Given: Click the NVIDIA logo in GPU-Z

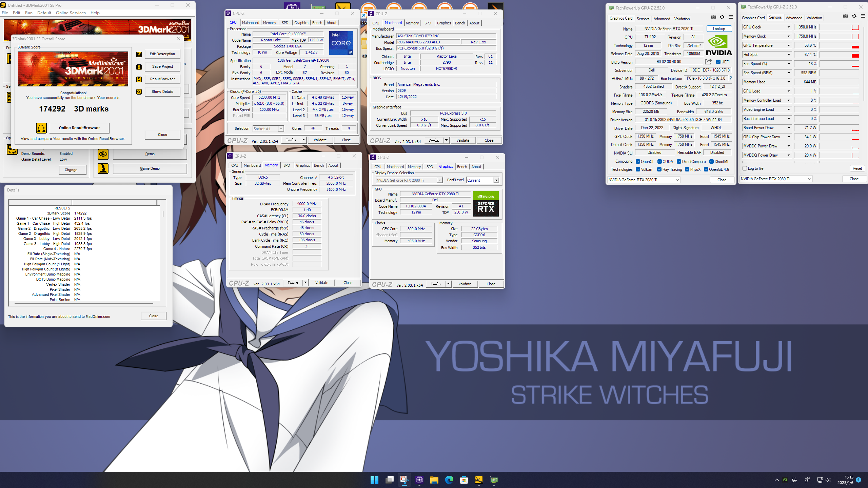Looking at the screenshot, I should click(719, 46).
